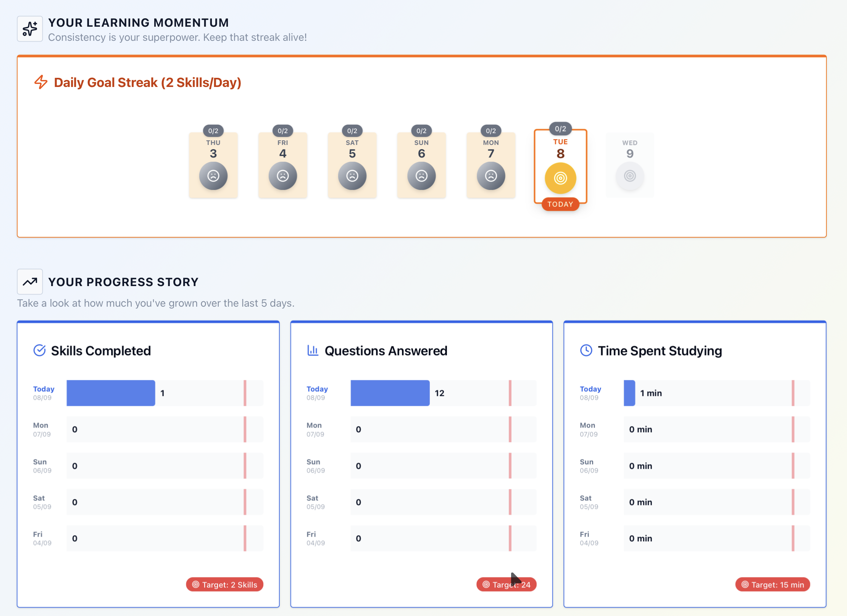Click the TODAY badge under Tuesday 8
This screenshot has height=616, width=847.
(x=560, y=204)
